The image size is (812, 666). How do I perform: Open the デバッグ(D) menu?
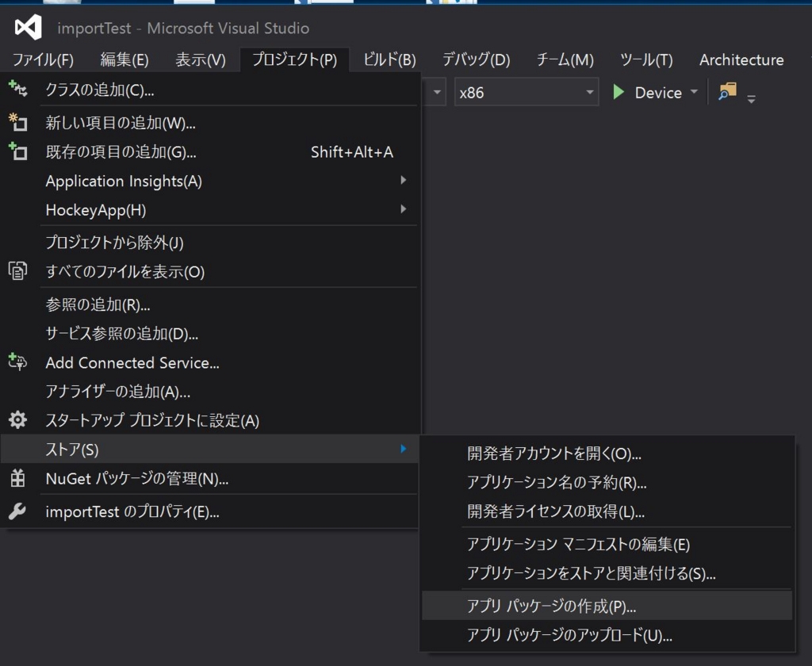[x=476, y=59]
